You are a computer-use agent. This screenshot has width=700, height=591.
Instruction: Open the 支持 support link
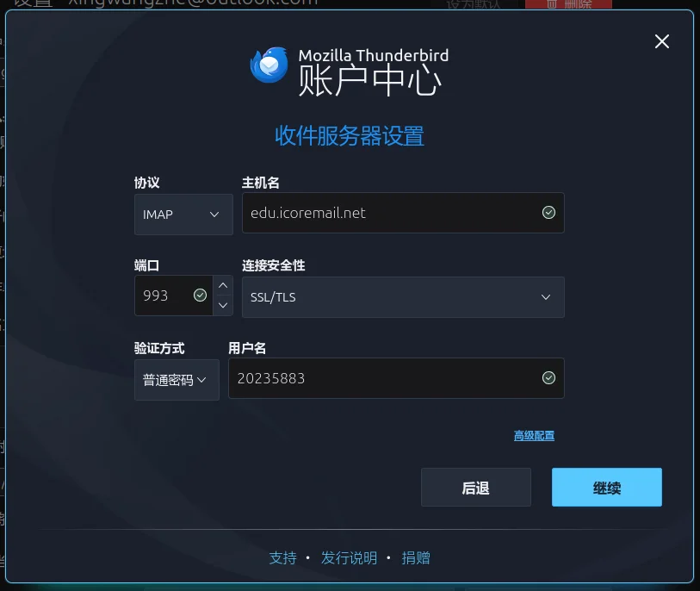point(282,558)
